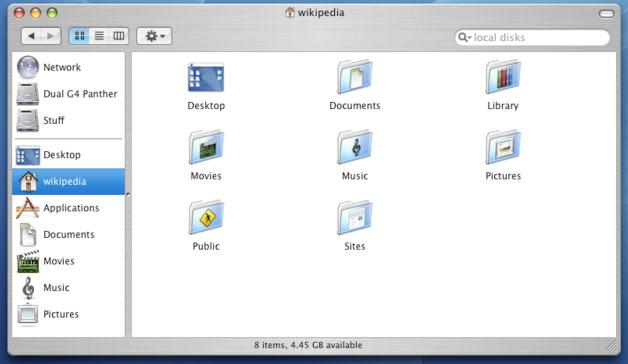Viewport: 628px width, 364px height.
Task: Open the Desktop folder icon in main pane
Action: pyautogui.click(x=206, y=77)
